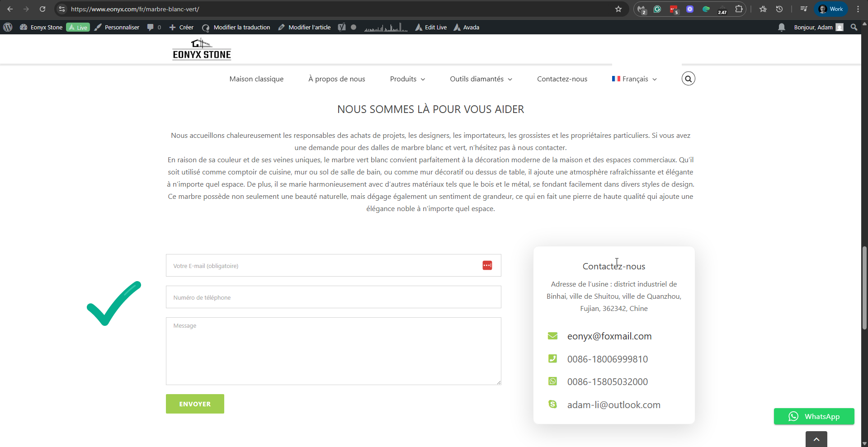The height and width of the screenshot is (447, 868).
Task: Open the Work profile menu
Action: [x=831, y=9]
